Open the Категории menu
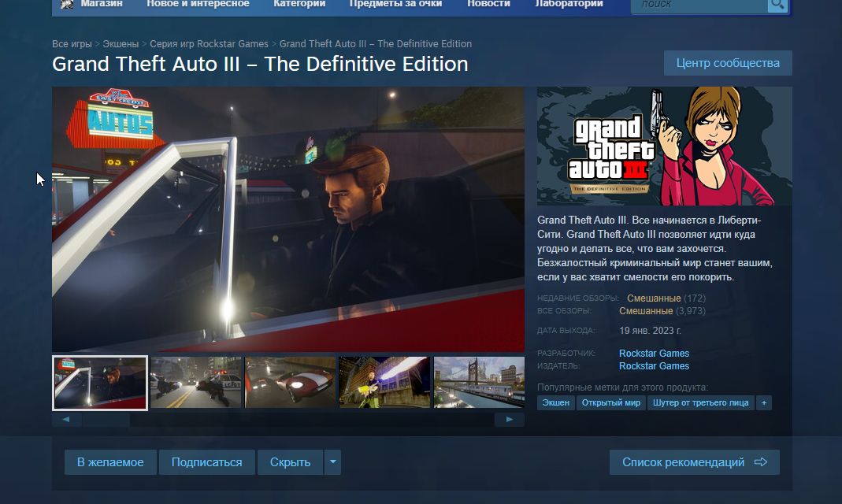The image size is (842, 504). click(299, 4)
